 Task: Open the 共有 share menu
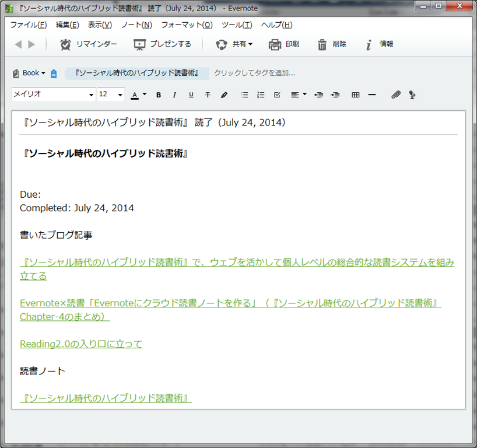click(234, 44)
